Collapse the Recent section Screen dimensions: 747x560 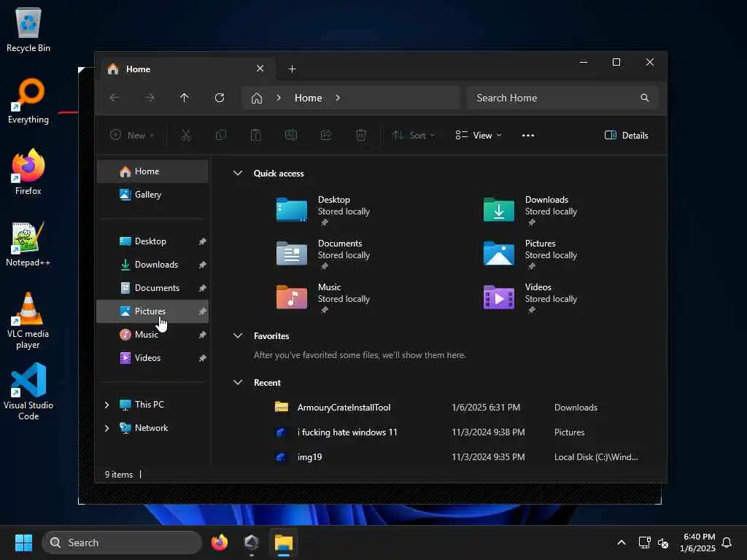pyautogui.click(x=238, y=382)
